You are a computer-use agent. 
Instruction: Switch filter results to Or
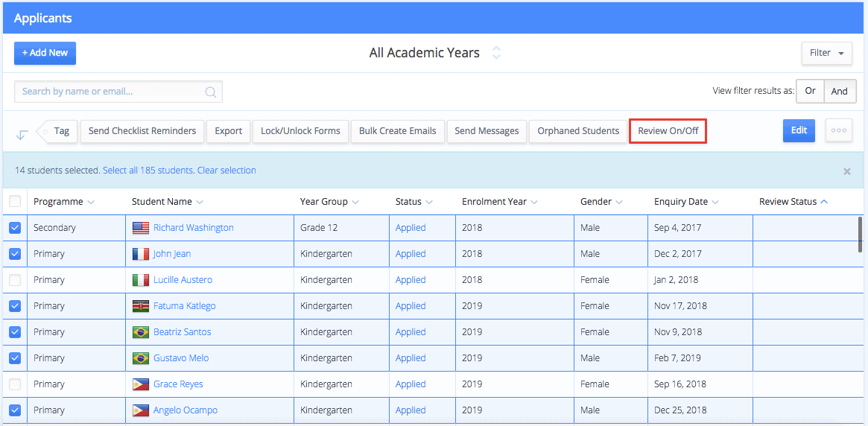pos(810,91)
